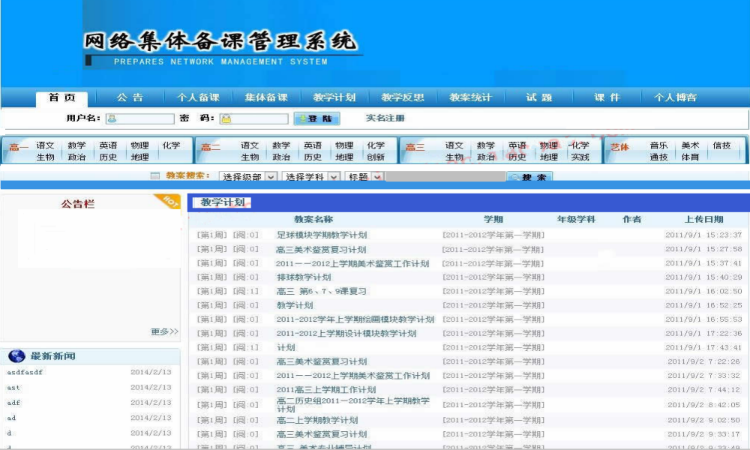Open 高一 生物 subject link
Image resolution: width=750 pixels, height=450 pixels.
click(x=45, y=157)
